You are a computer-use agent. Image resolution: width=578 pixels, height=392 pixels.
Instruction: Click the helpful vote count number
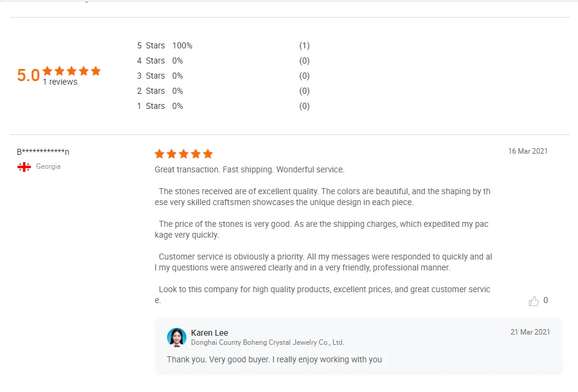click(x=546, y=301)
